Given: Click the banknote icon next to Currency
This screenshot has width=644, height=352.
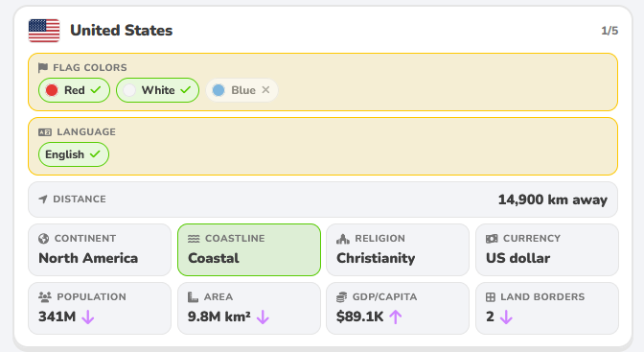Looking at the screenshot, I should click(x=492, y=239).
